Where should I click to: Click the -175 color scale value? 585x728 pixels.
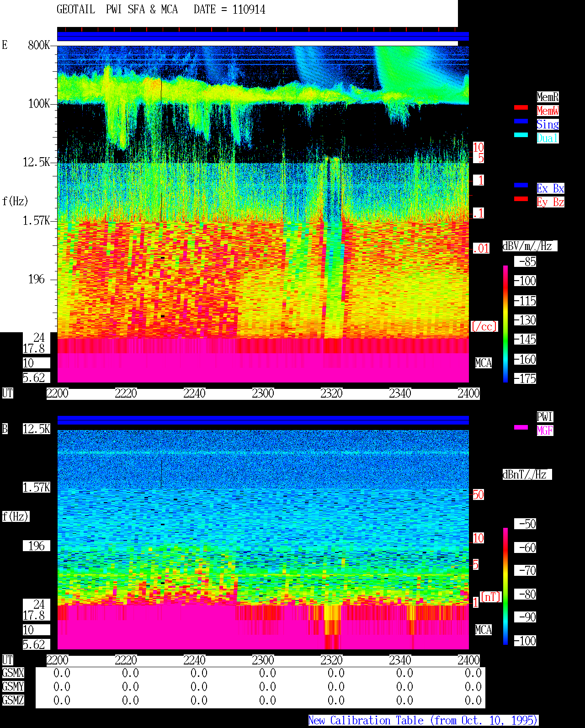(x=525, y=378)
